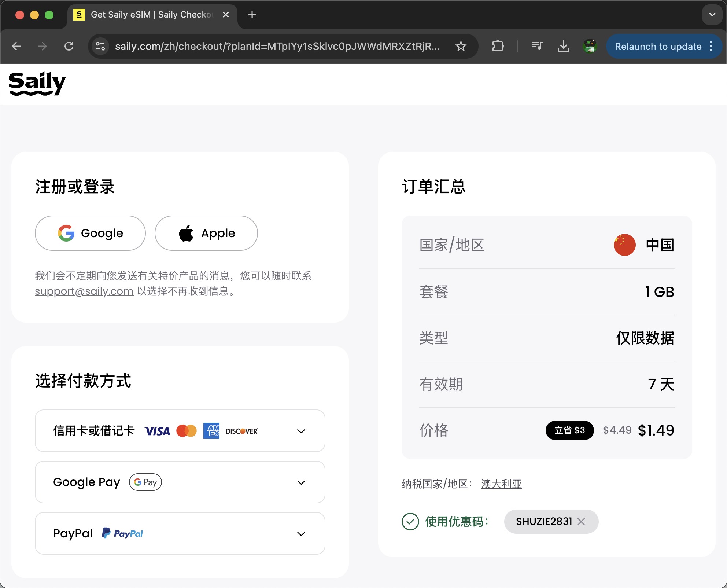Click the Discover card logo
Image resolution: width=727 pixels, height=588 pixels.
[242, 431]
